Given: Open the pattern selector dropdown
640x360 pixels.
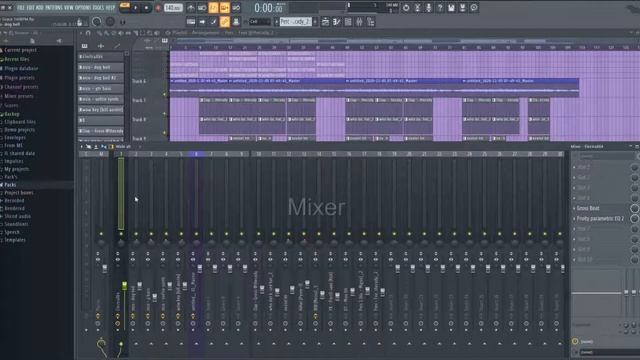Looking at the screenshot, I should coord(296,22).
